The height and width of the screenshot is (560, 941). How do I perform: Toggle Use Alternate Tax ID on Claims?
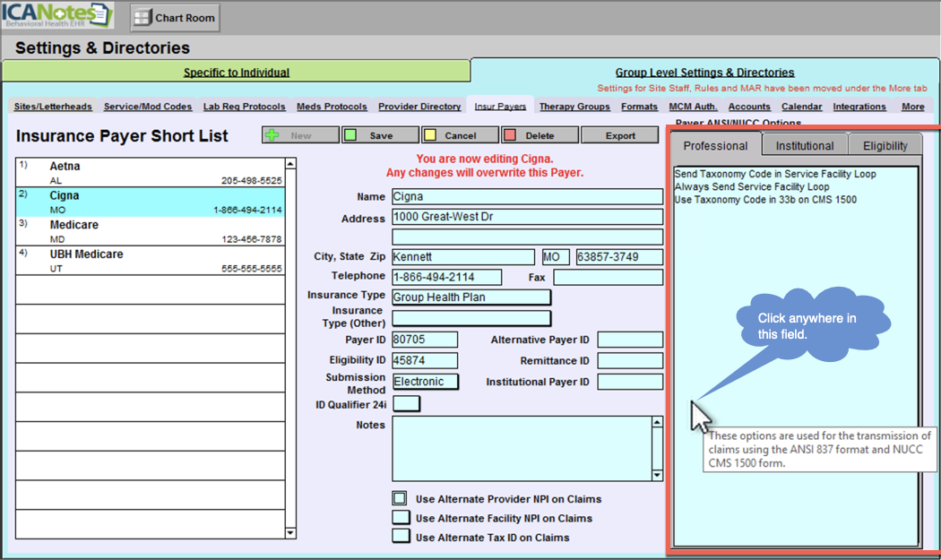400,537
